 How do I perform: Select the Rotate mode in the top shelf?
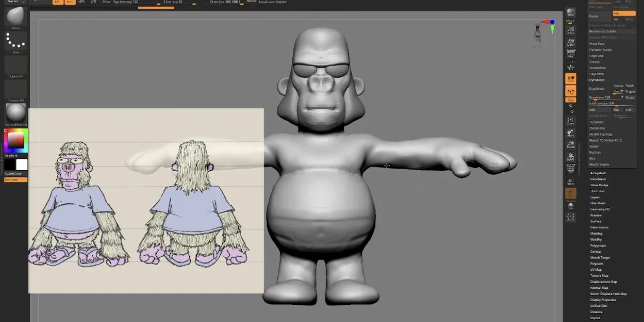click(106, 2)
